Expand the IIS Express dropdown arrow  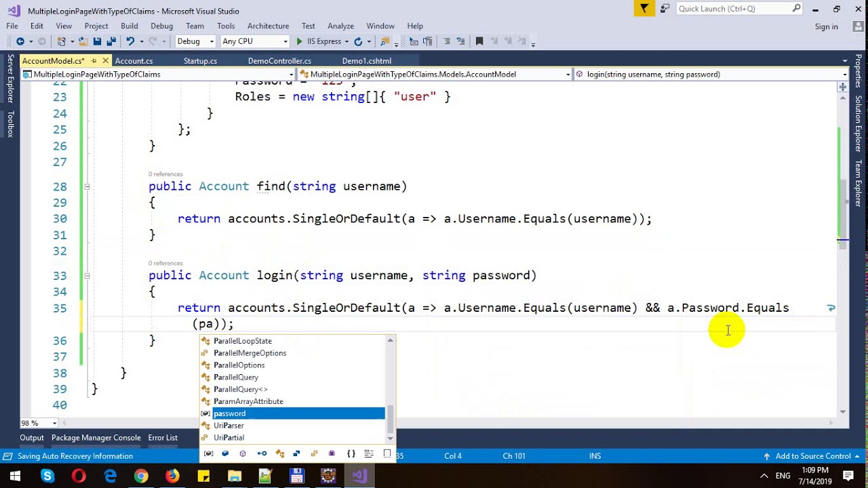tap(347, 41)
